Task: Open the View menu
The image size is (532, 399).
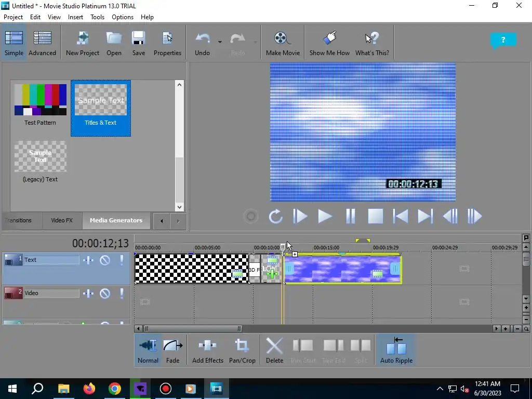Action: tap(54, 17)
